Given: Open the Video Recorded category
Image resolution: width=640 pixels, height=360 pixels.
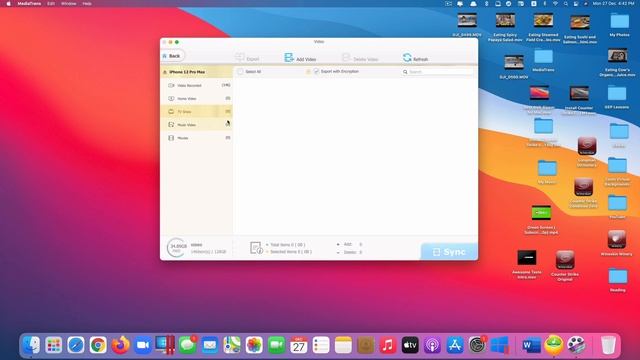Looking at the screenshot, I should coord(196,85).
